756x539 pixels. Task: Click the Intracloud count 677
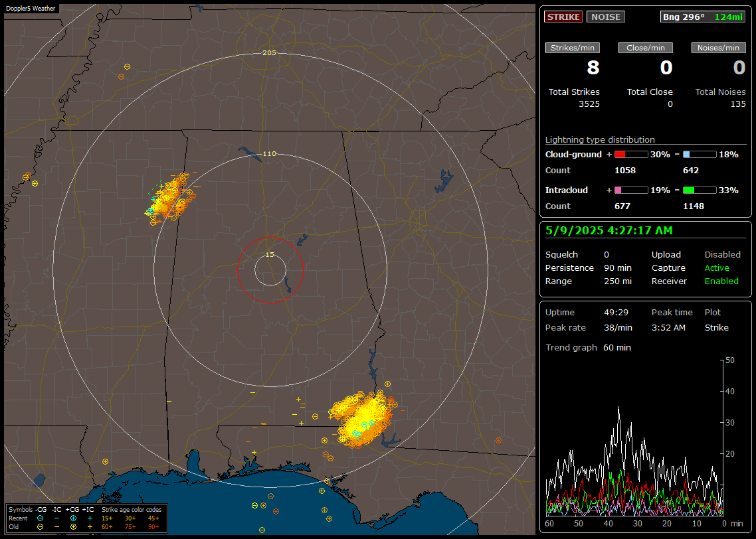click(622, 206)
